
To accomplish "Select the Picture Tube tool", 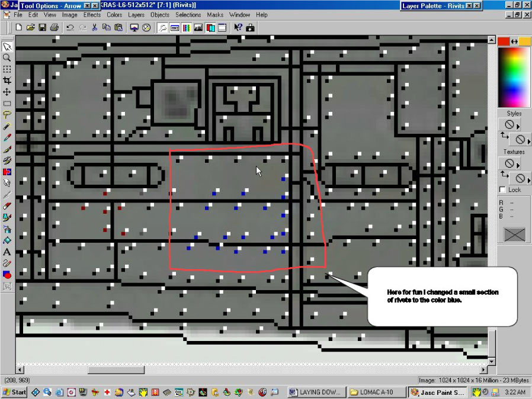I will 7,218.
